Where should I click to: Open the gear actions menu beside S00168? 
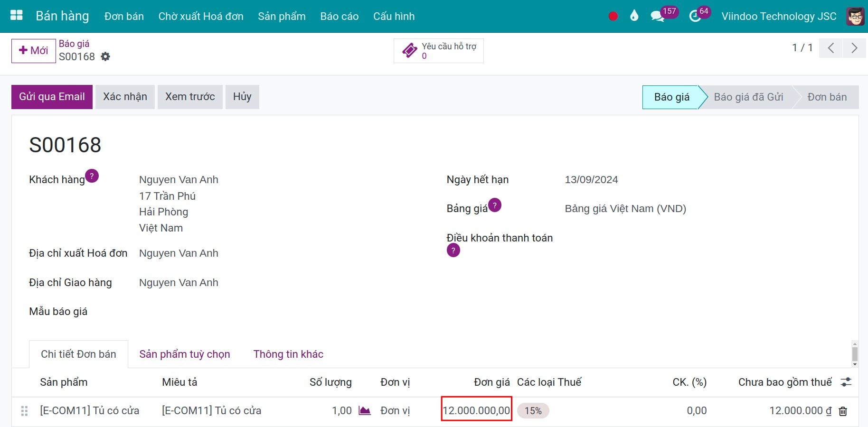[x=105, y=56]
